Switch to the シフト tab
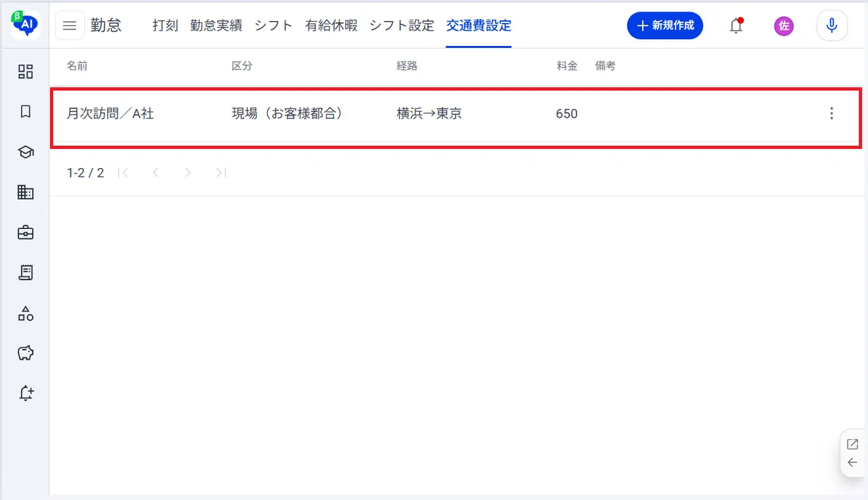868x500 pixels. coord(274,26)
